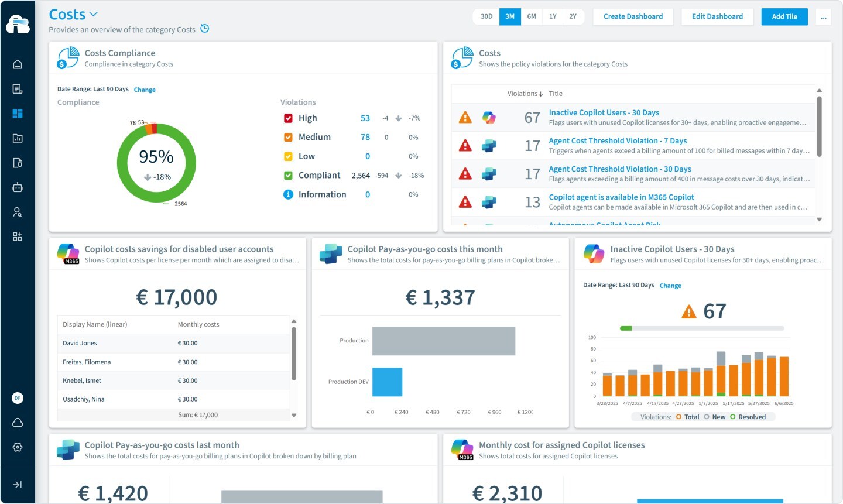
Task: Open the Copilot agent is available in M365 Copilot link
Action: click(621, 197)
